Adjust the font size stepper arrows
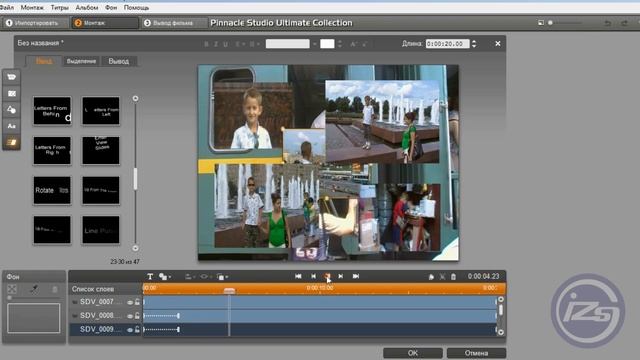Image resolution: width=640 pixels, height=360 pixels. coord(340,44)
